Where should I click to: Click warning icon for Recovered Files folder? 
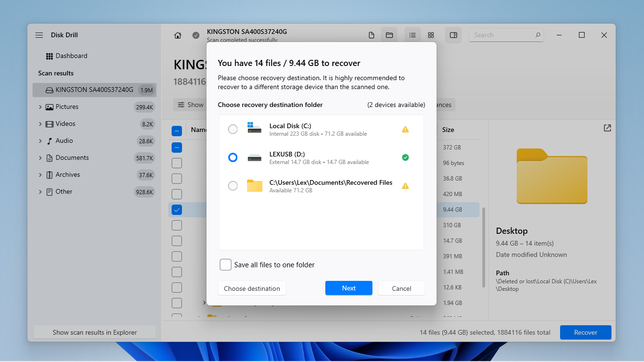click(x=405, y=186)
